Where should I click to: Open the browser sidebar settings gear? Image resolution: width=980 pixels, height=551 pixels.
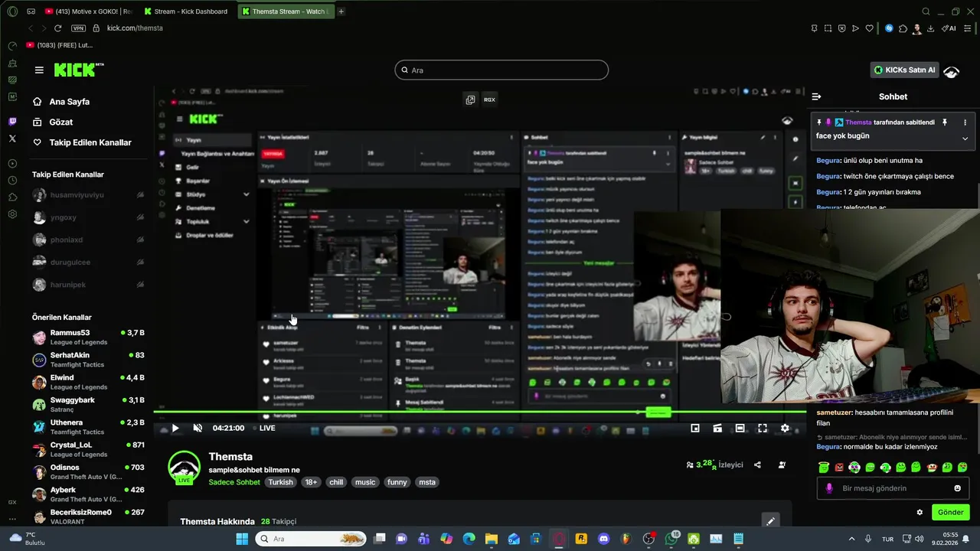[12, 214]
